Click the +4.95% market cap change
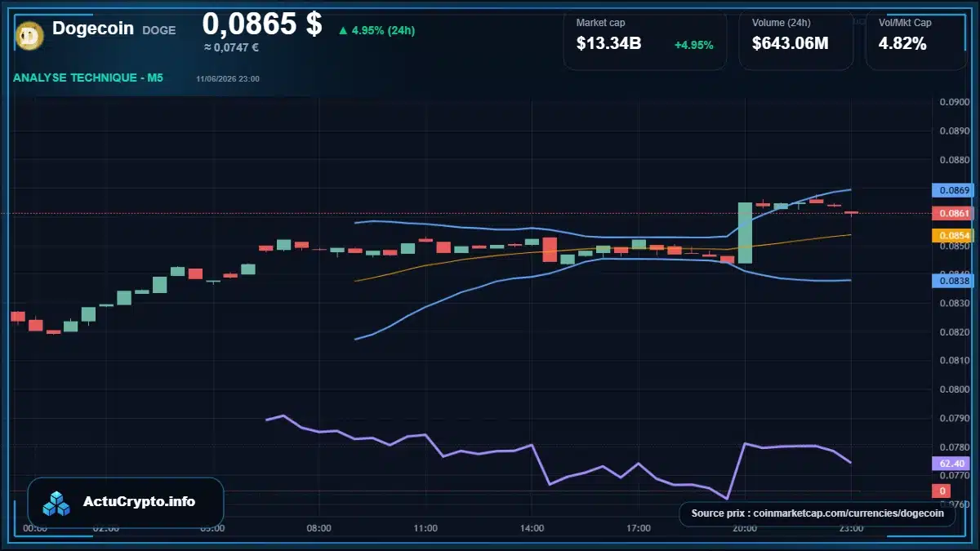 click(x=693, y=45)
